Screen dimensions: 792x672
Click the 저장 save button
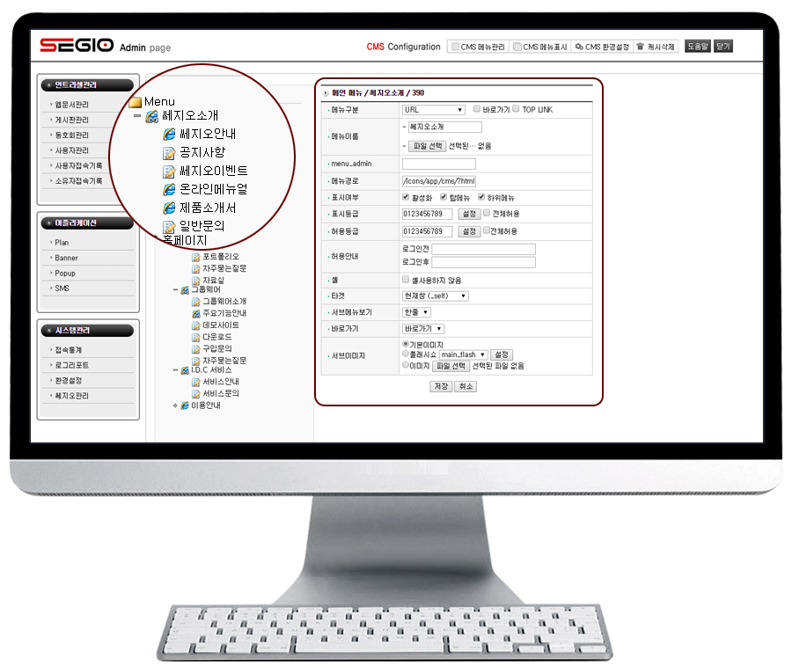tap(441, 386)
